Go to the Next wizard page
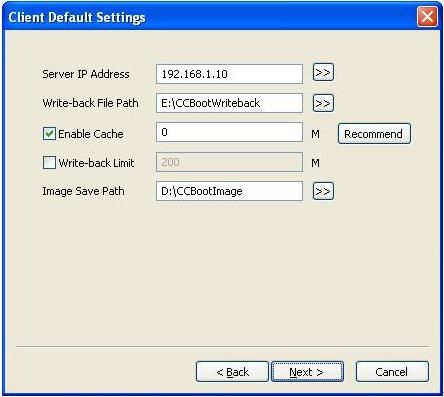 [307, 371]
